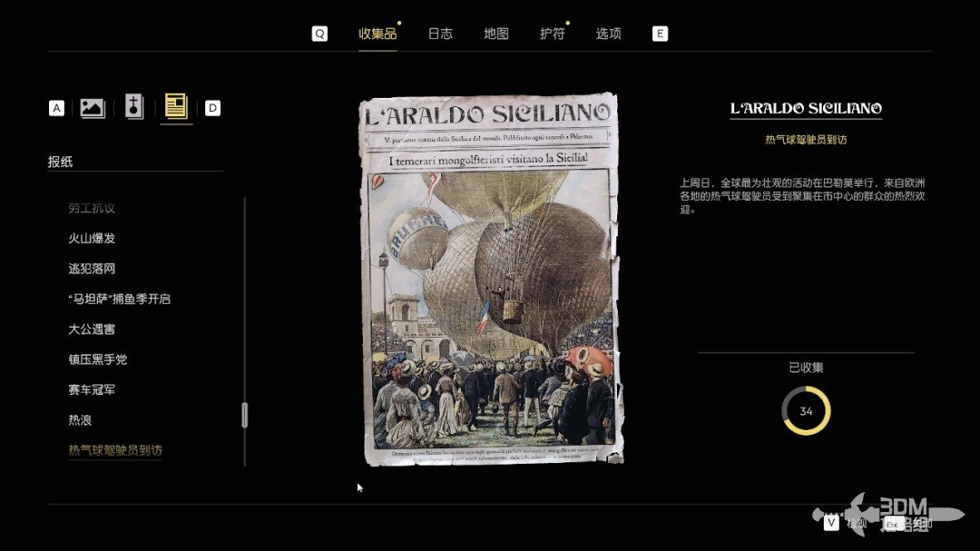Click the yellow 热气球驾驶员到访 subtitle
The height and width of the screenshot is (551, 980).
tap(806, 140)
